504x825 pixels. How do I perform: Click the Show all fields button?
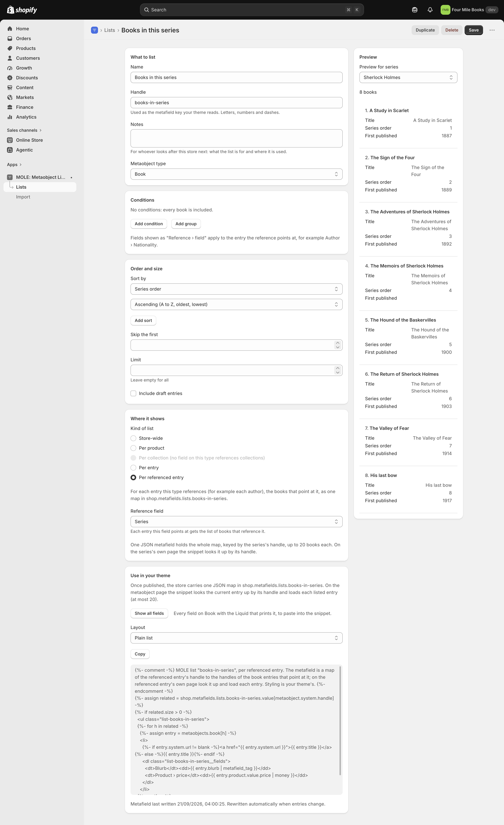click(149, 613)
